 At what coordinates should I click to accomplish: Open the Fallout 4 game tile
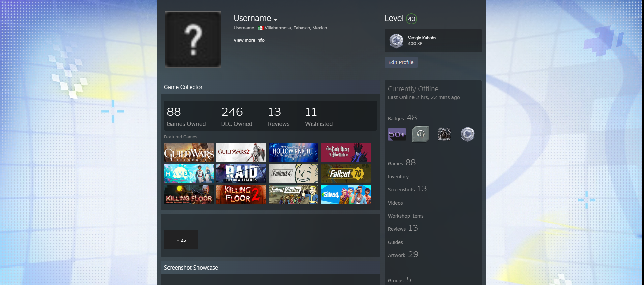click(294, 173)
